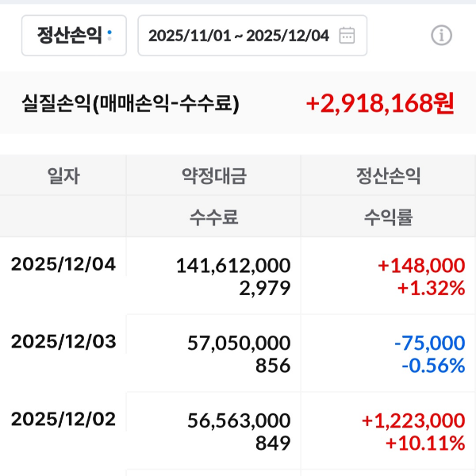Tap the 실질손익(매매손익-수수료) label
The height and width of the screenshot is (476, 476).
click(x=131, y=103)
